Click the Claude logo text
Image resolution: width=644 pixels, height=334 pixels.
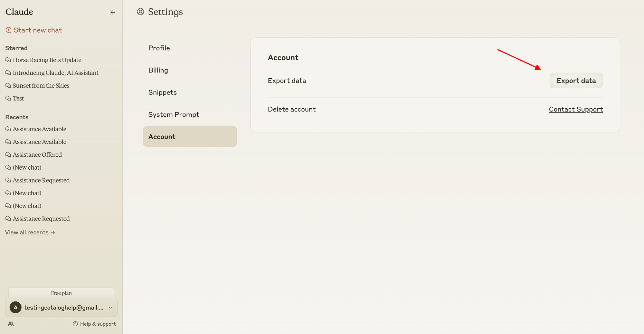[19, 12]
